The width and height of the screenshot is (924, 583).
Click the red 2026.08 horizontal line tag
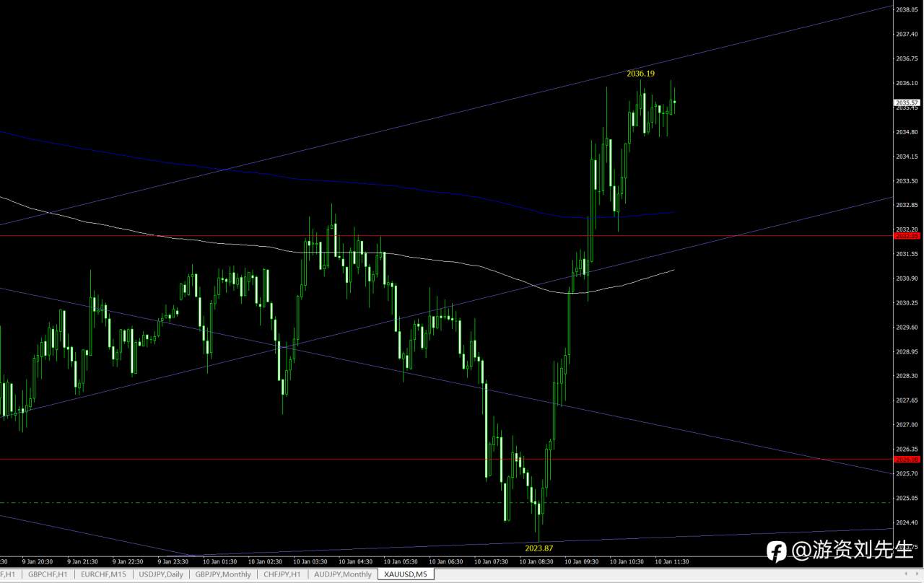click(x=907, y=459)
